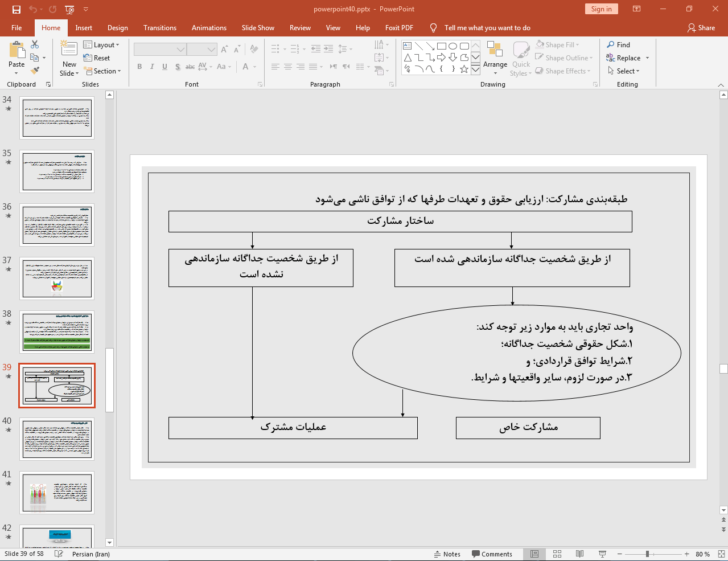This screenshot has height=561, width=728.
Task: Select the oval shape in gallery
Action: pos(453,46)
